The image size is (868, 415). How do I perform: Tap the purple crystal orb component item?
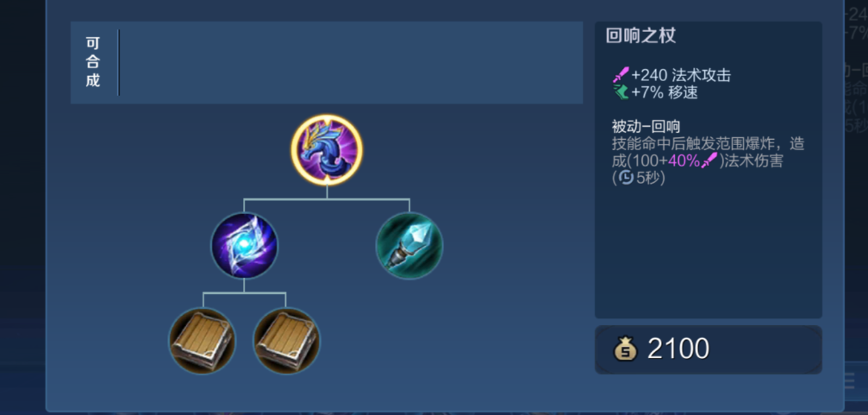tap(244, 245)
